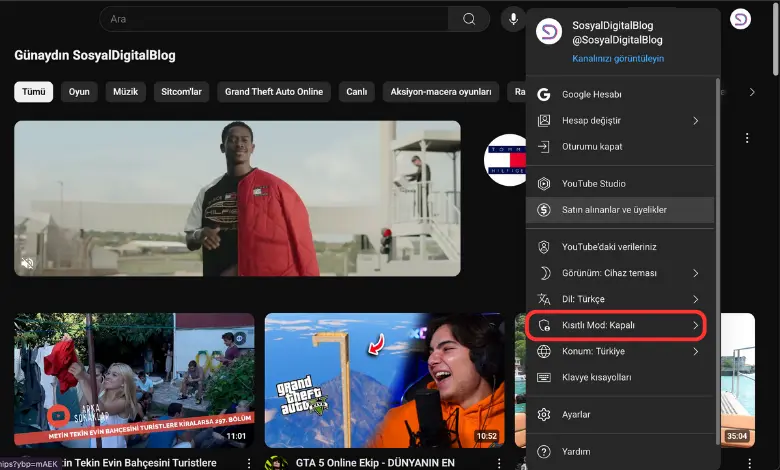Select Klavye kısayolları menu item
Viewport: 780px width, 470px height.
(x=620, y=377)
